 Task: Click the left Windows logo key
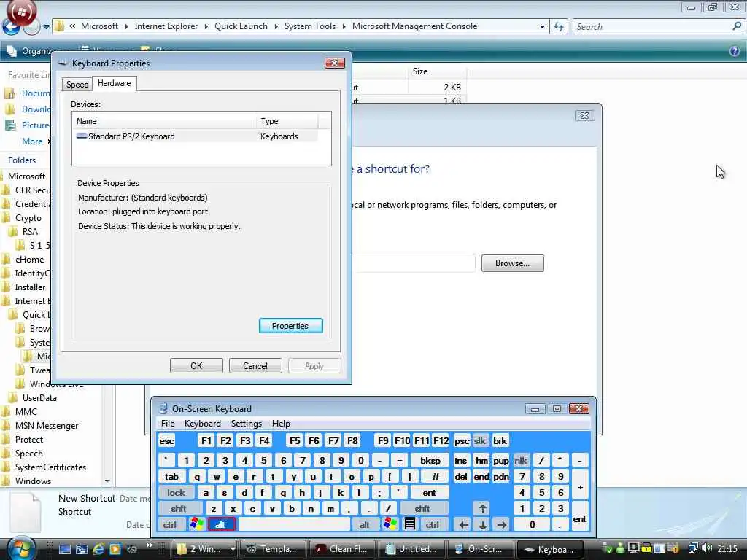click(x=196, y=524)
